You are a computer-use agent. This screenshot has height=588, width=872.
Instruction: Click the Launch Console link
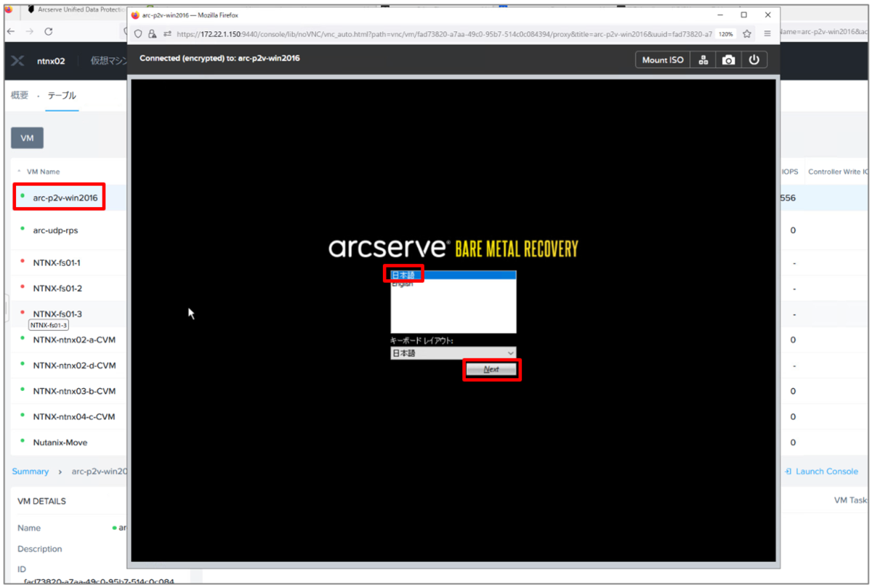821,471
